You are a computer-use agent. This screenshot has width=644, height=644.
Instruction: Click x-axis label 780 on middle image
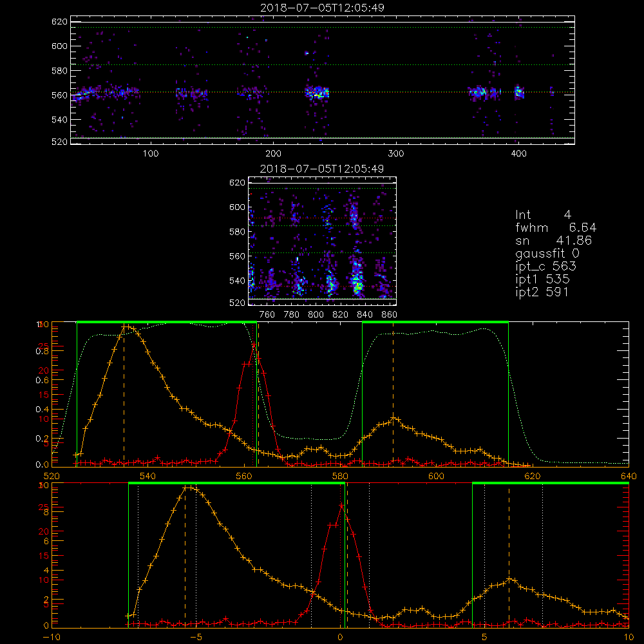click(292, 315)
